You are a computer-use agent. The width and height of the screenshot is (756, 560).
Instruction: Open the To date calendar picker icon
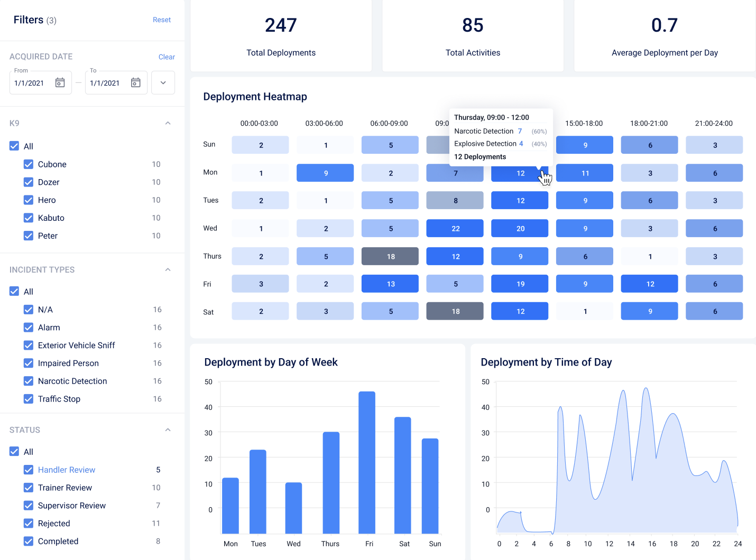(x=136, y=83)
